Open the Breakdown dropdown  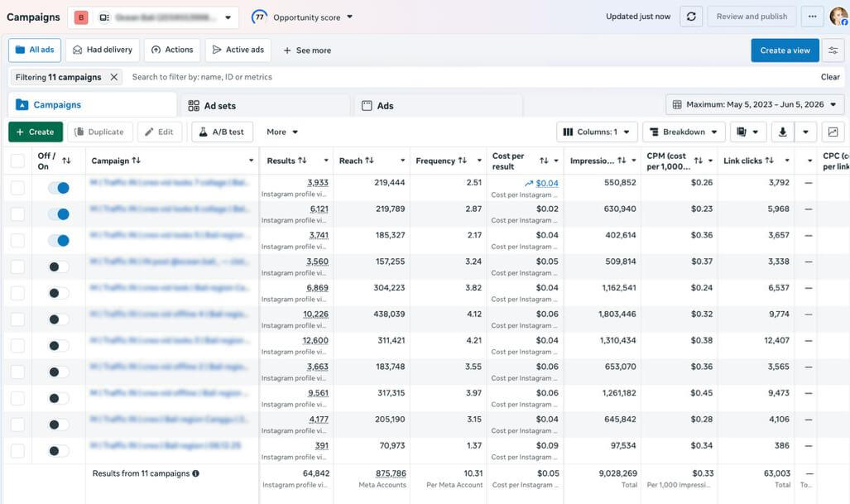pos(684,132)
